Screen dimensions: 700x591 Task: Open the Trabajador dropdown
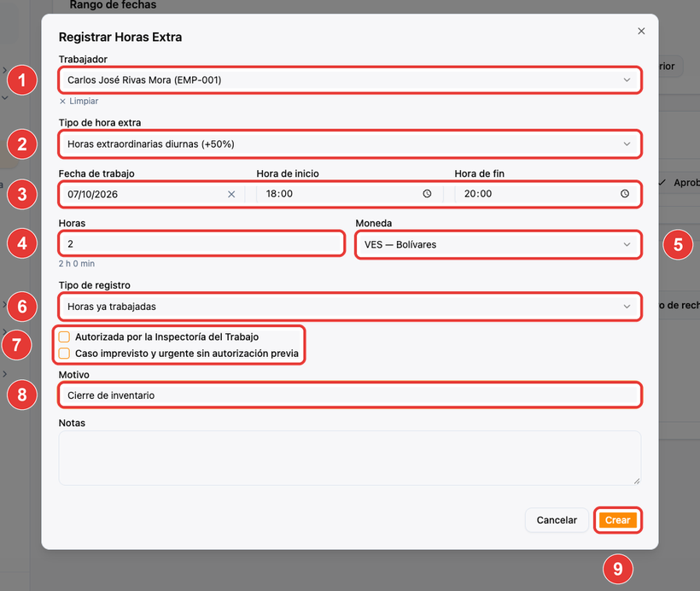coord(350,80)
